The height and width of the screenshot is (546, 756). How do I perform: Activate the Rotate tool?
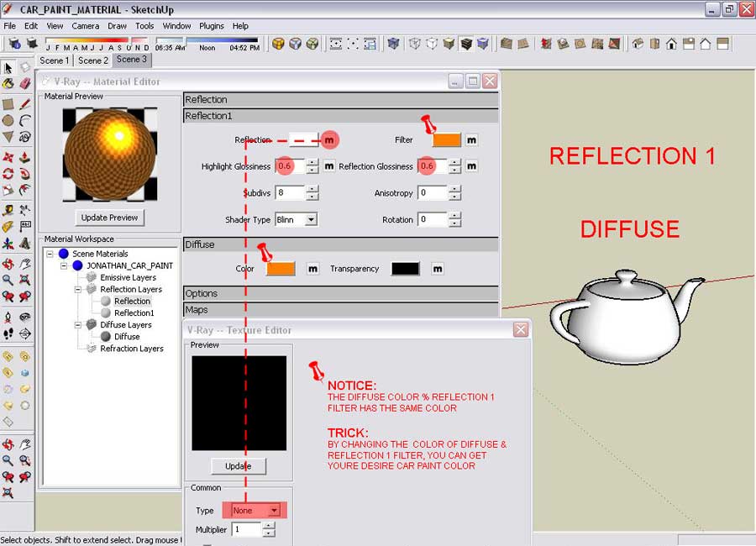[8, 174]
